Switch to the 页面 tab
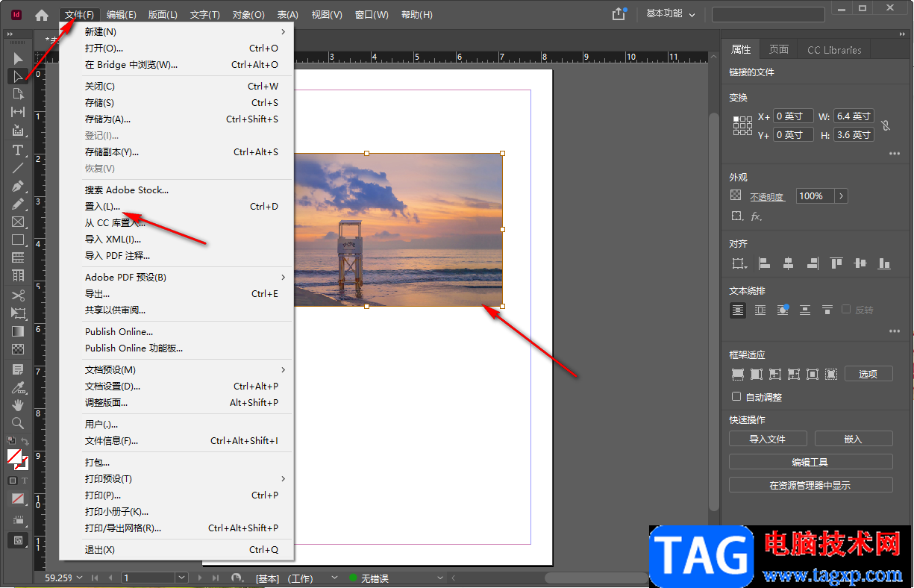The height and width of the screenshot is (588, 914). 779,49
